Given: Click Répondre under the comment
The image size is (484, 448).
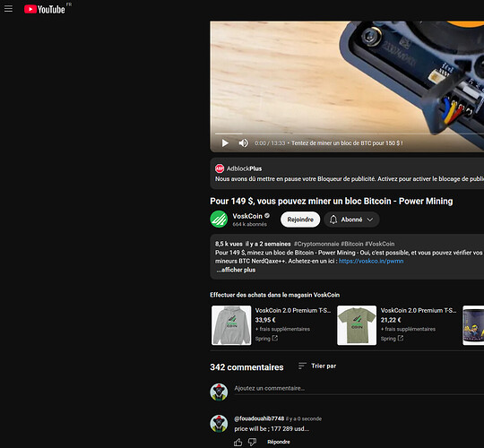Looking at the screenshot, I should [279, 442].
